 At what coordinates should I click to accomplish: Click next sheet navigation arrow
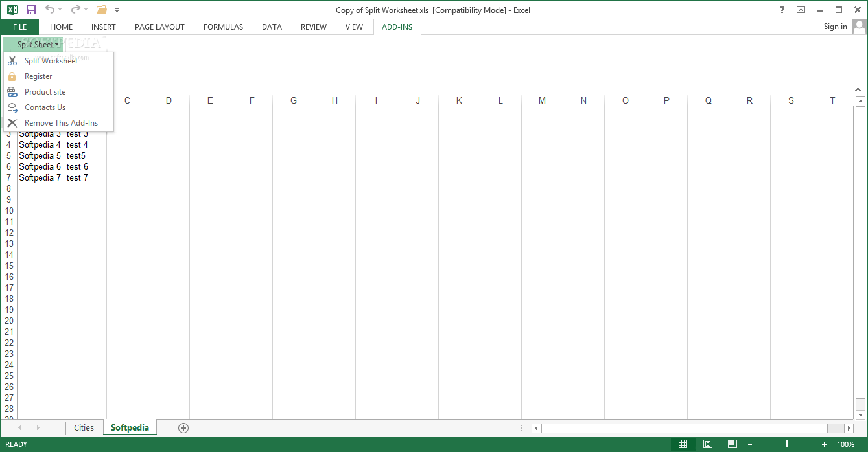pyautogui.click(x=38, y=427)
